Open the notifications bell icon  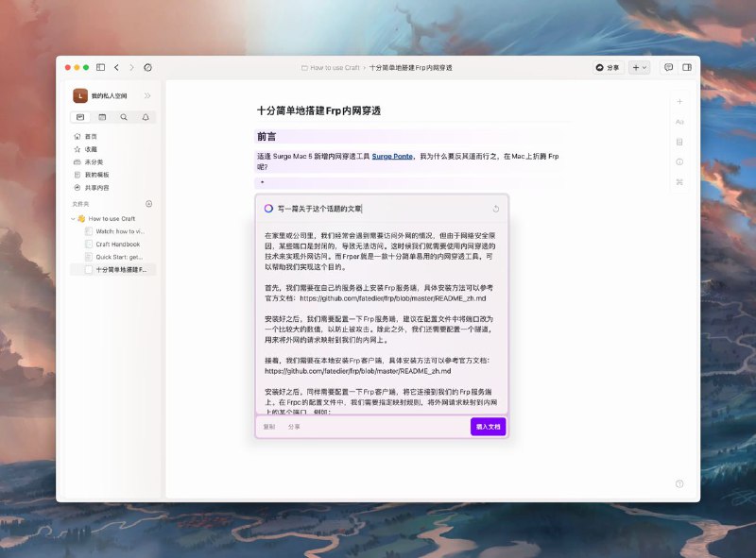(x=146, y=117)
